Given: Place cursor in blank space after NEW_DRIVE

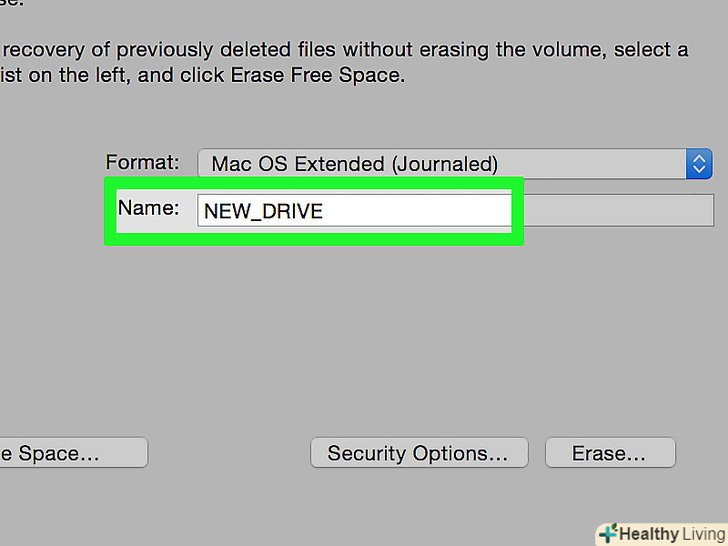Looking at the screenshot, I should tap(420, 211).
